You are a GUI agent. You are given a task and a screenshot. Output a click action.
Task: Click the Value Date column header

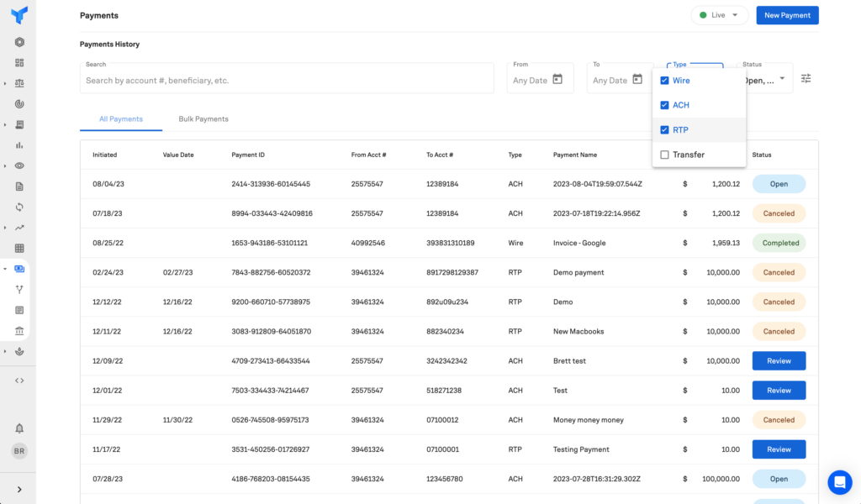click(x=178, y=155)
